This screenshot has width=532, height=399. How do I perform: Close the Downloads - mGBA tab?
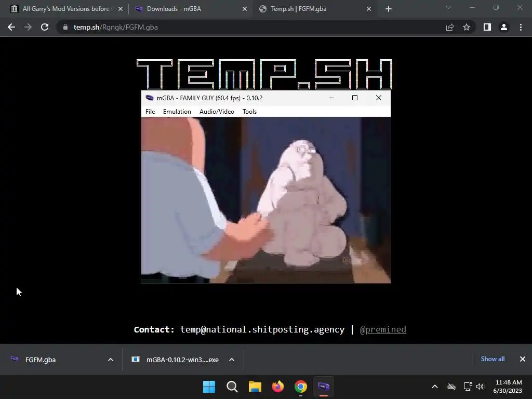245,9
